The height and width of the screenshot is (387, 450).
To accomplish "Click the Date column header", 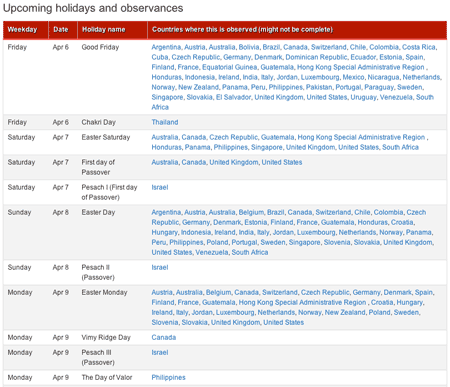I will point(61,30).
